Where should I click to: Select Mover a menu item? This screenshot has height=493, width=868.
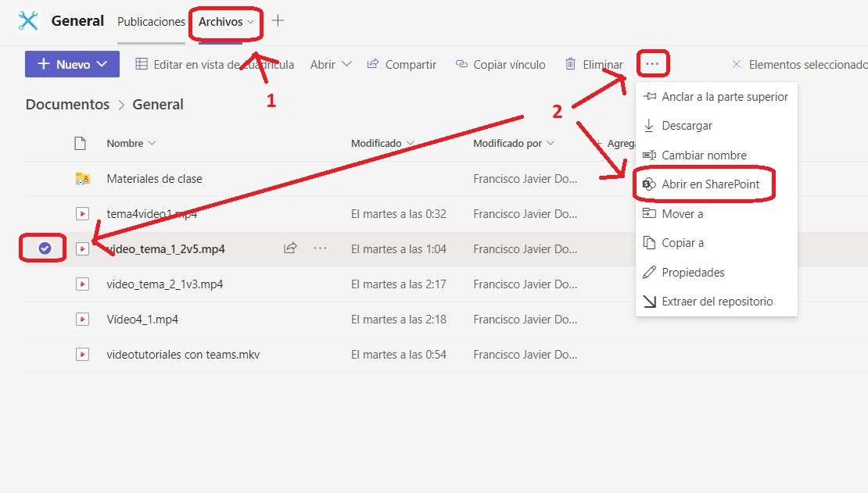point(716,214)
